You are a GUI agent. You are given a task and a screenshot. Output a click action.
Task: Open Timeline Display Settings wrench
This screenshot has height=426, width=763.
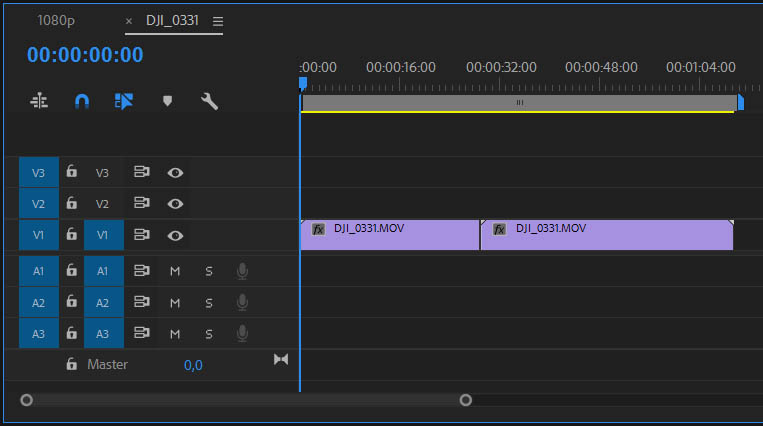[x=209, y=101]
